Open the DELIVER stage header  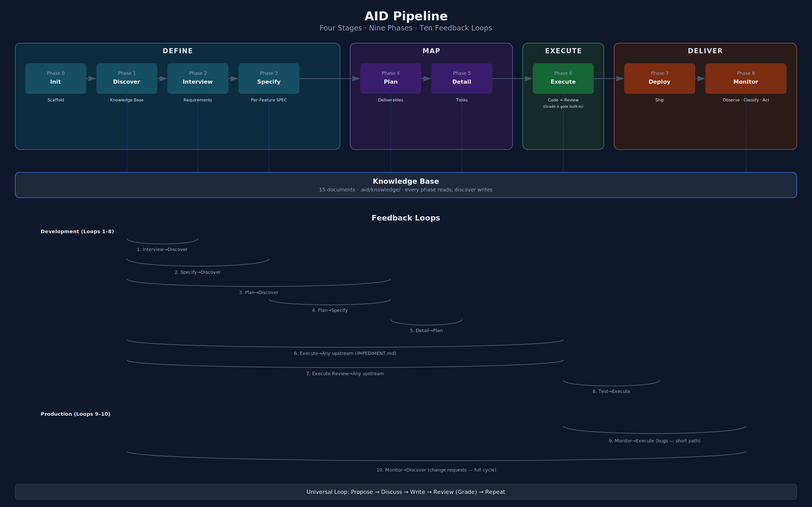coord(705,51)
